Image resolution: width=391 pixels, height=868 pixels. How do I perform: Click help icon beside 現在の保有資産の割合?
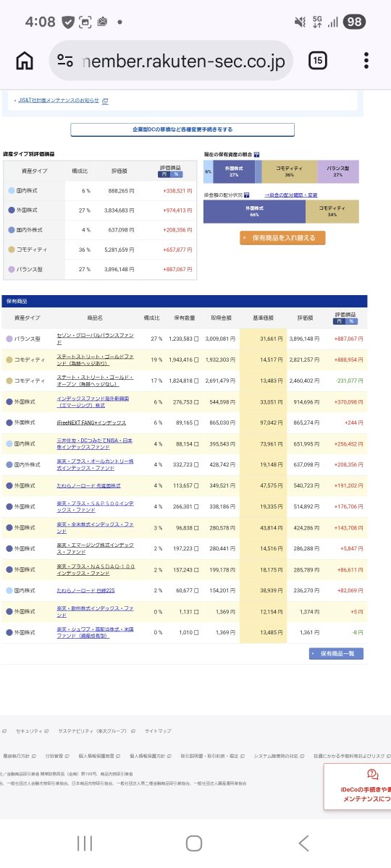pos(257,155)
